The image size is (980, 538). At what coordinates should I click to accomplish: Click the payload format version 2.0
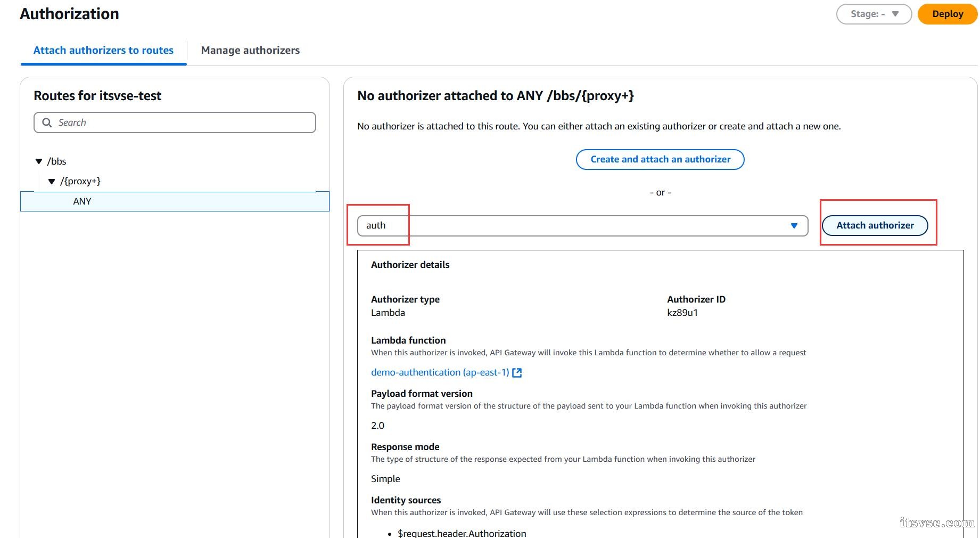coord(377,426)
